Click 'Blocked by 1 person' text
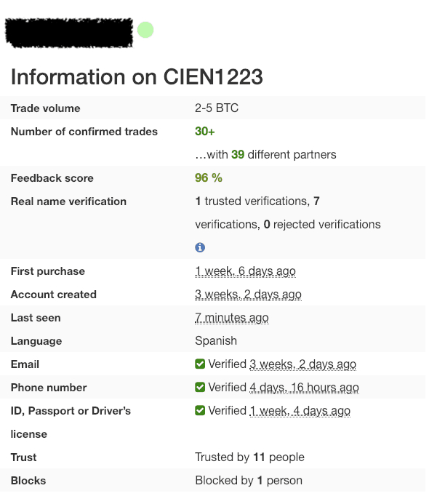The image size is (437, 504). click(x=249, y=481)
